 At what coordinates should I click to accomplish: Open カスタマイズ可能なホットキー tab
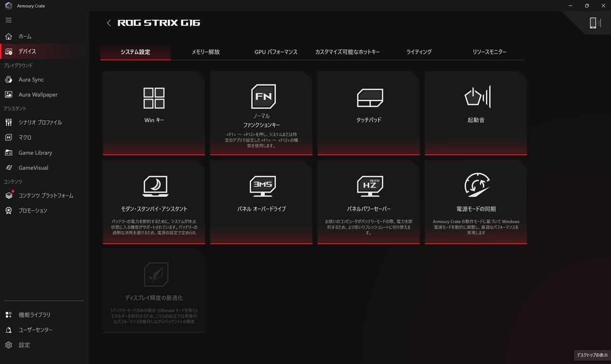tap(347, 52)
